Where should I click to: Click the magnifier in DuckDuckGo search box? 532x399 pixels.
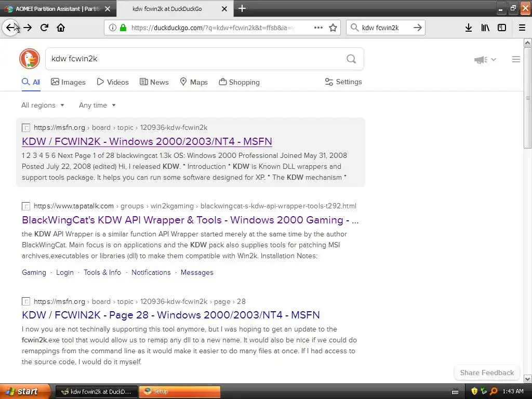click(351, 59)
